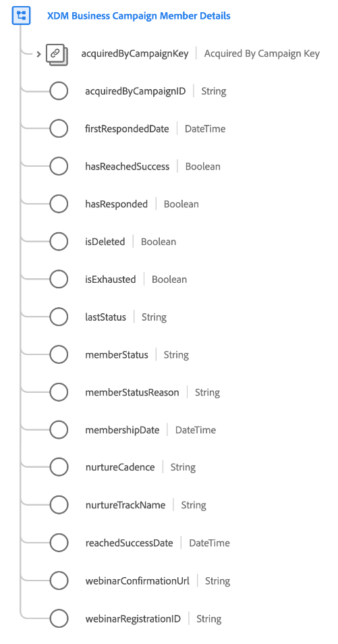The image size is (338, 644).
Task: Expand the acquiredByCampaignKey chevron
Action: click(38, 54)
